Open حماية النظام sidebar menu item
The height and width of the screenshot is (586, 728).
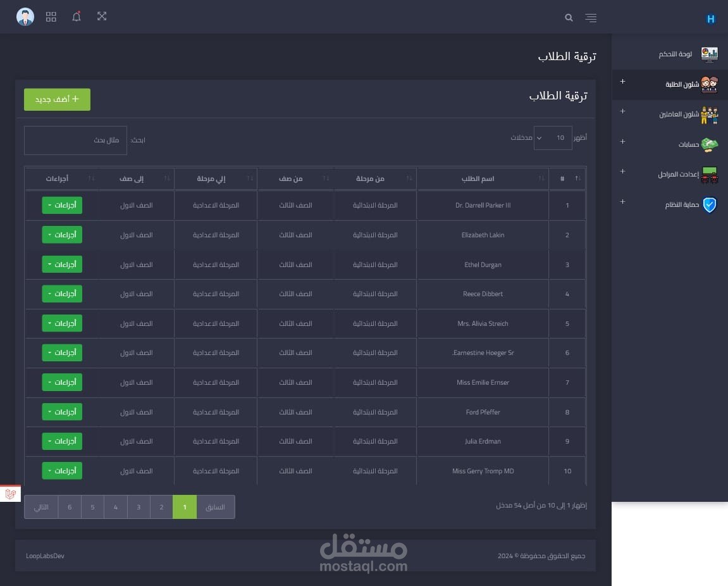pyautogui.click(x=670, y=205)
